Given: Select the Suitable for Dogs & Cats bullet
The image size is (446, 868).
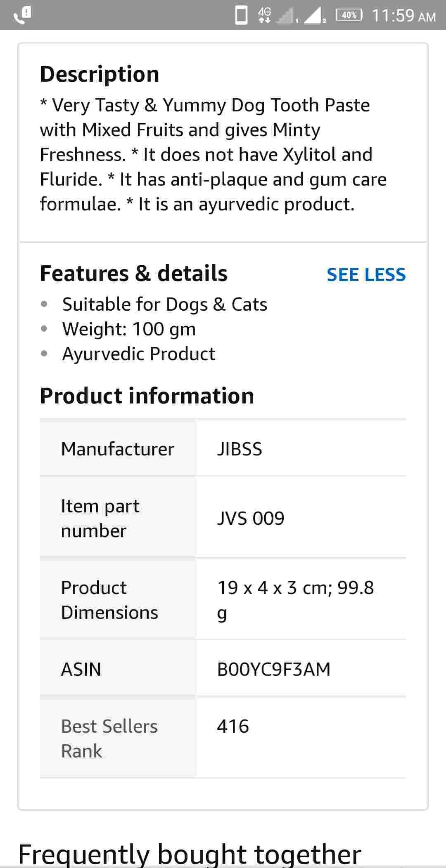Looking at the screenshot, I should tap(165, 304).
